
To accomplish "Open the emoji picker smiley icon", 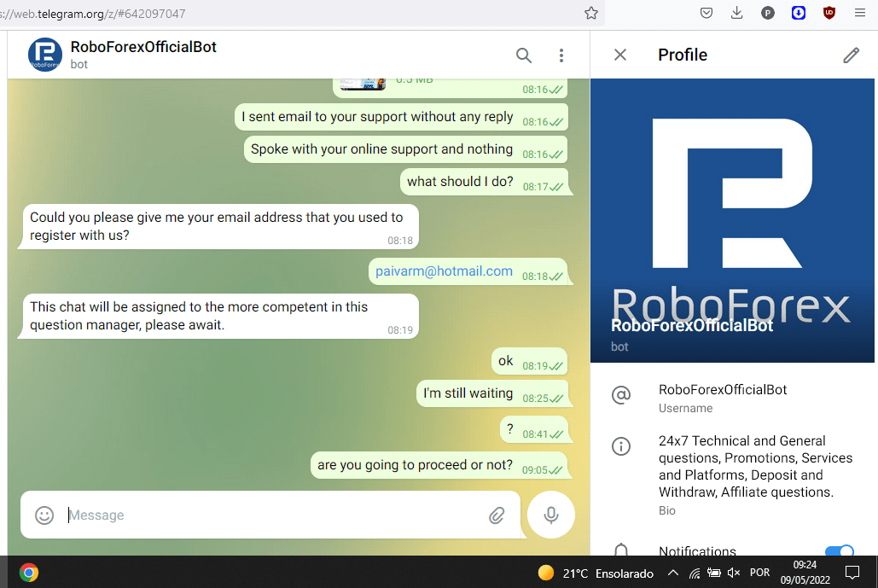I will (44, 515).
